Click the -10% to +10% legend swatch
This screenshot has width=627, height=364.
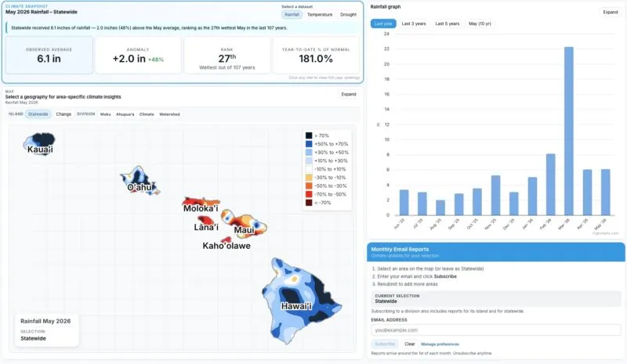(x=309, y=169)
